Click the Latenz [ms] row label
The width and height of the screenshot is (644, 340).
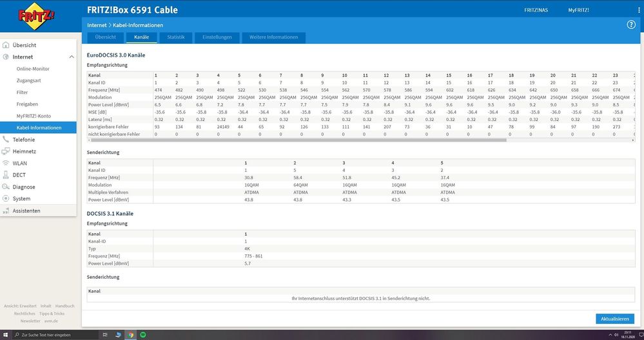[101, 119]
